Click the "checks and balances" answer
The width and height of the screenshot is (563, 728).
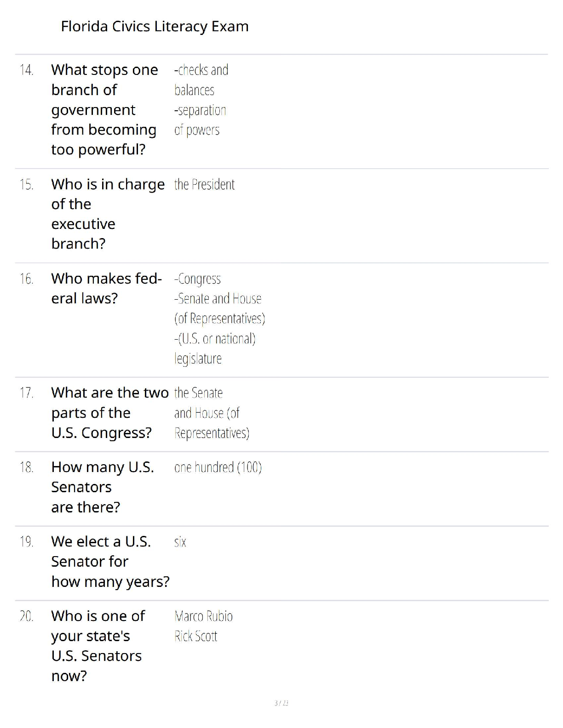tap(201, 80)
